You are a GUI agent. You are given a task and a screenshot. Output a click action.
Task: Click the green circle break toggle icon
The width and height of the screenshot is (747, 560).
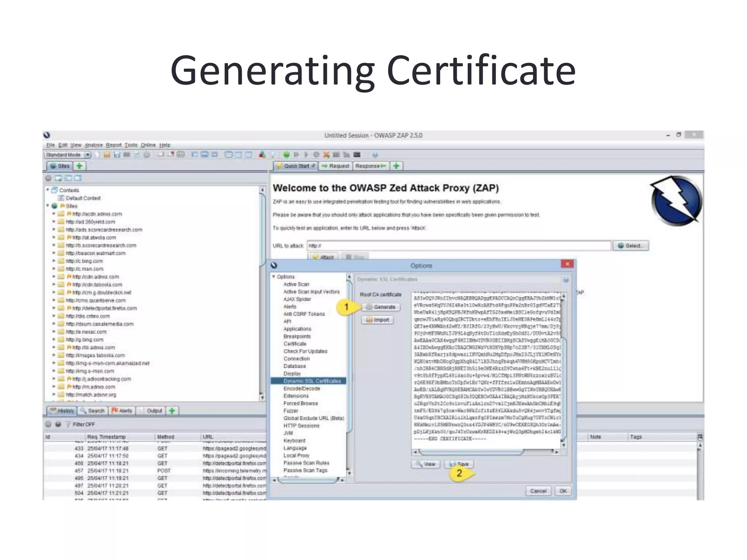tap(286, 155)
